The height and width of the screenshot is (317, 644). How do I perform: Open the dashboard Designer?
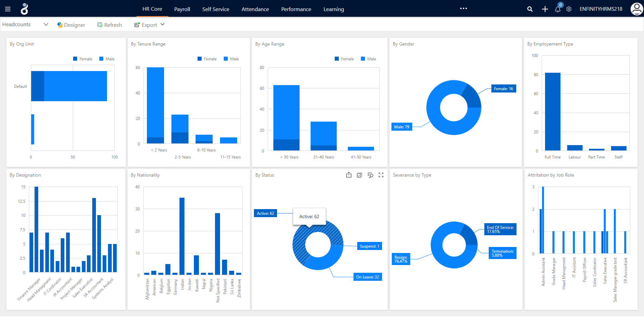[x=71, y=25]
